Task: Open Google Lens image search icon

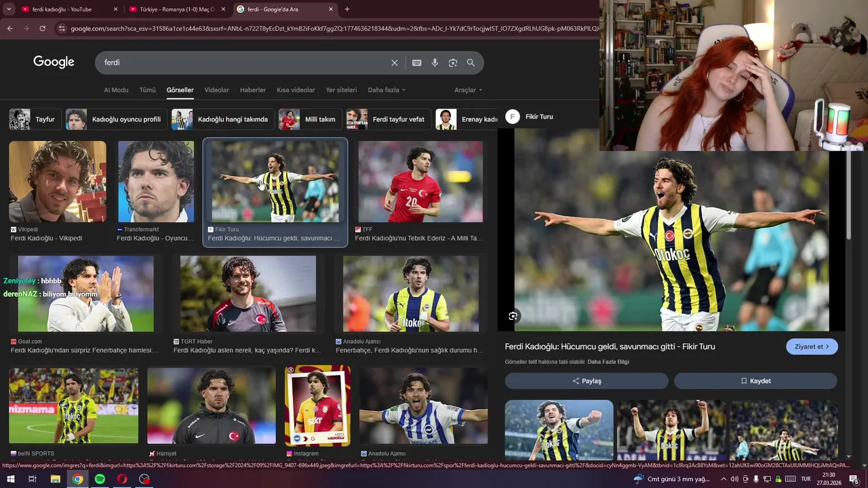Action: coord(452,62)
